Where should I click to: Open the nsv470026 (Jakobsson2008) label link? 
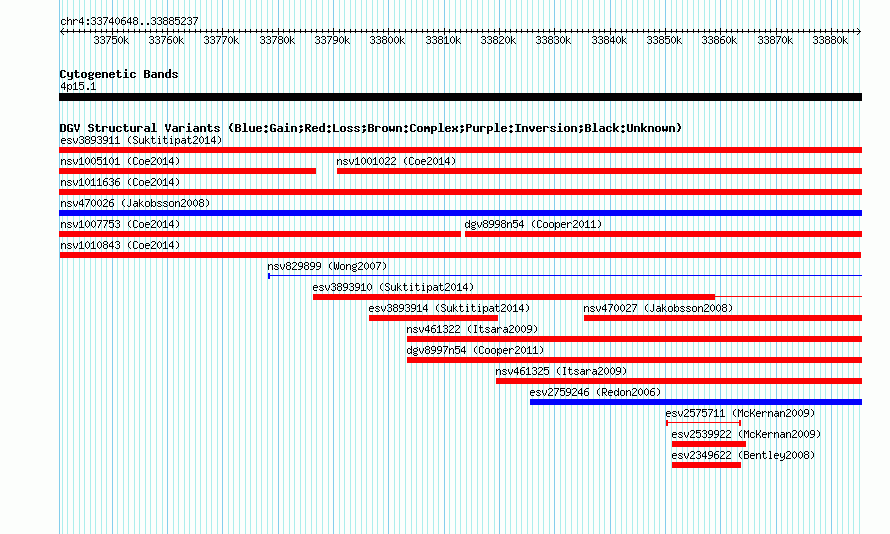tap(135, 203)
